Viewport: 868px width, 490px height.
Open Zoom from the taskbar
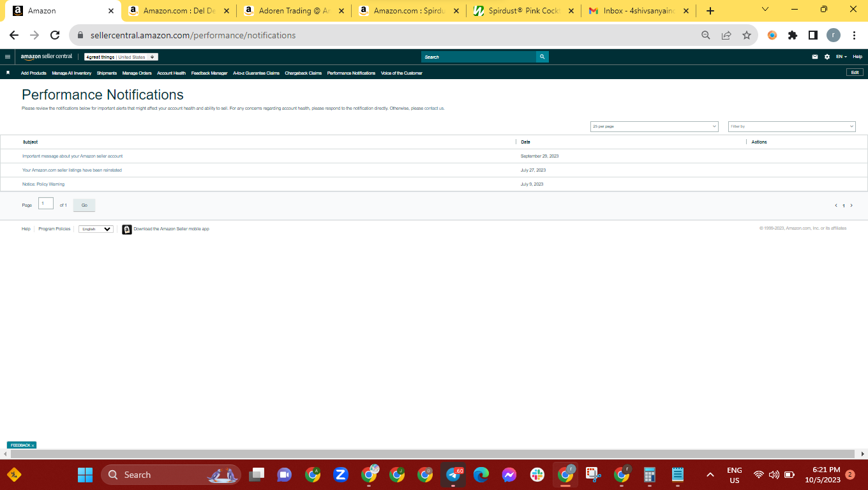pyautogui.click(x=340, y=475)
